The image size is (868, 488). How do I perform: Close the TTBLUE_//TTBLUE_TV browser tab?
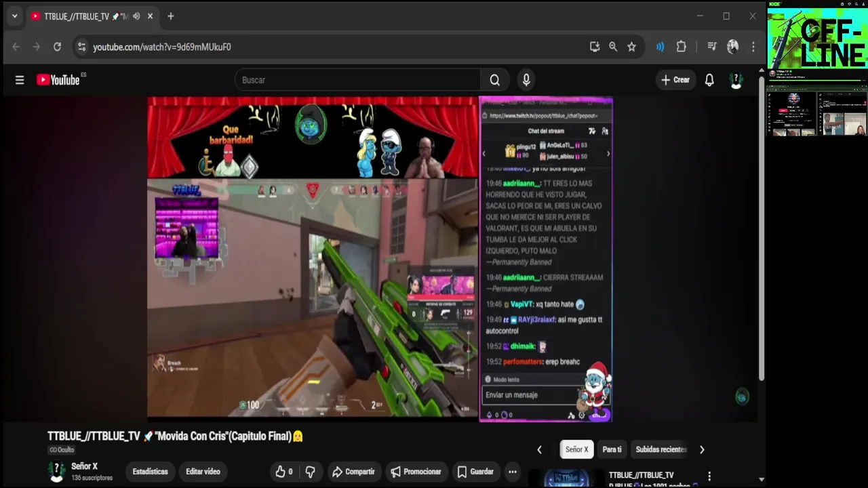(x=150, y=16)
